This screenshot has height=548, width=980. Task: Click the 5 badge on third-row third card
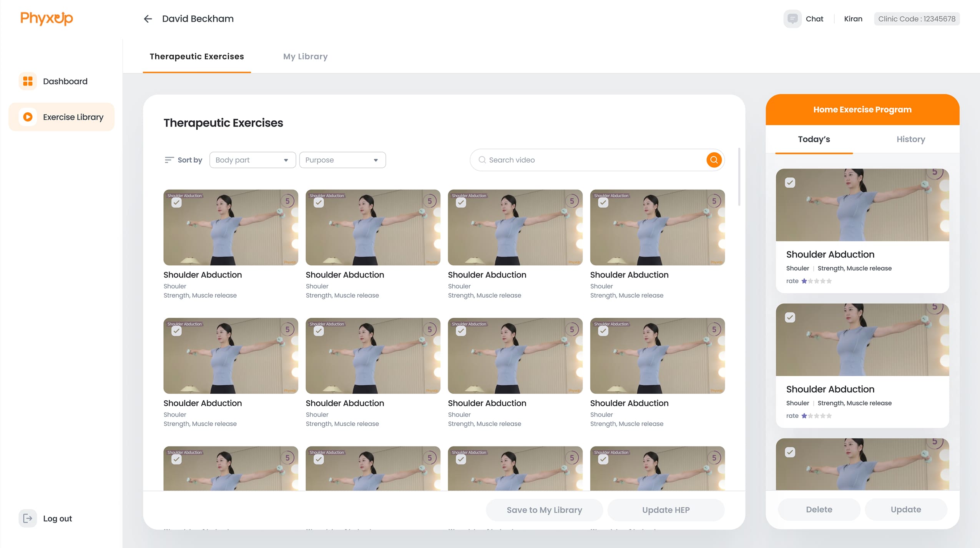coord(572,458)
